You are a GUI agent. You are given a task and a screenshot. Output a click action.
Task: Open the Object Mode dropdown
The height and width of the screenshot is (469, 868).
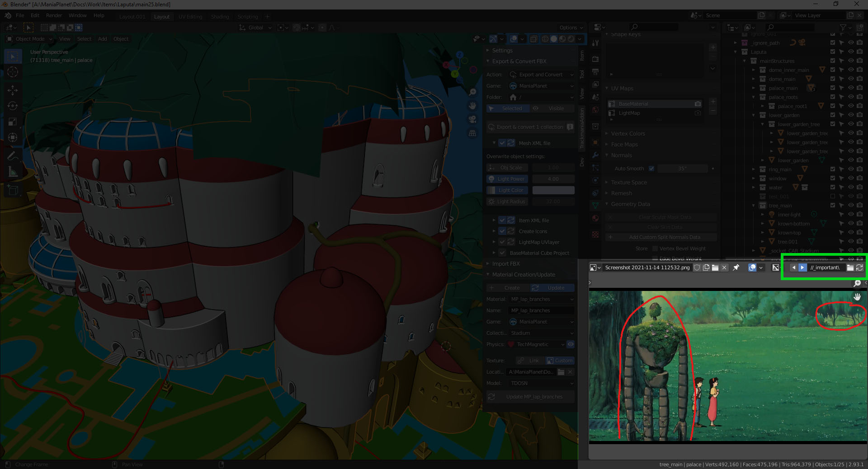[29, 39]
